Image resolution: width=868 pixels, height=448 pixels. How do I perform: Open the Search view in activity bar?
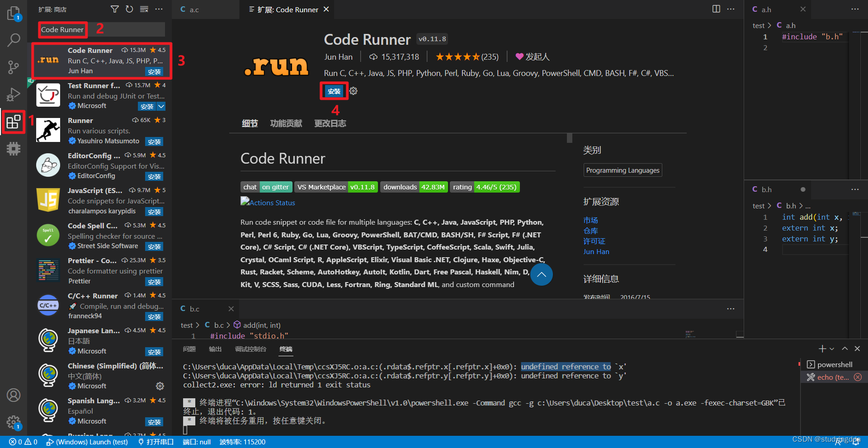tap(14, 40)
